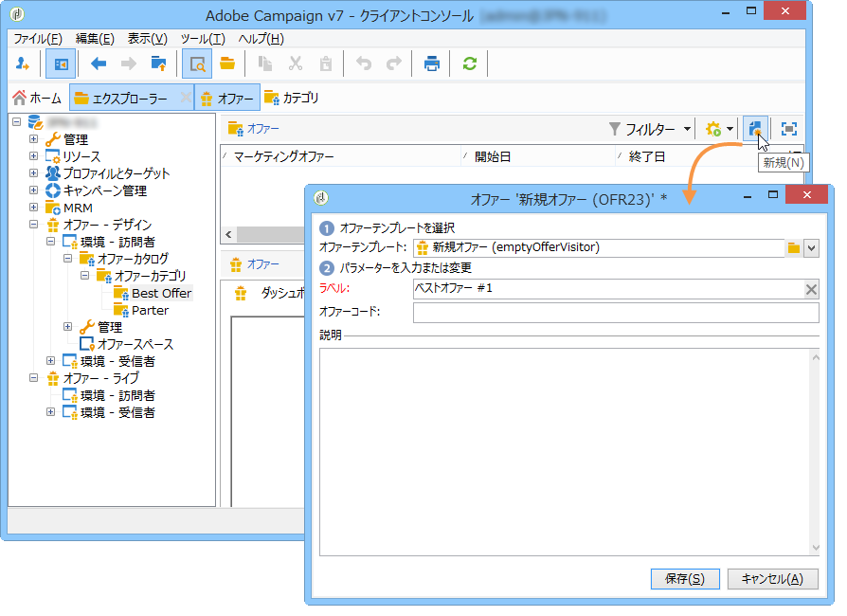847x616 pixels.
Task: Click the green refresh icon
Action: [469, 63]
